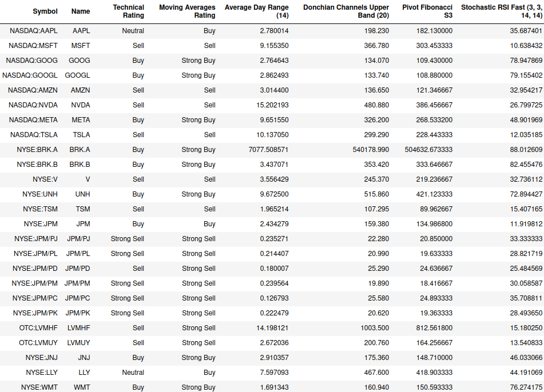Click the NYSE:WMT symbol cell
This screenshot has width=544, height=392.
point(41,387)
